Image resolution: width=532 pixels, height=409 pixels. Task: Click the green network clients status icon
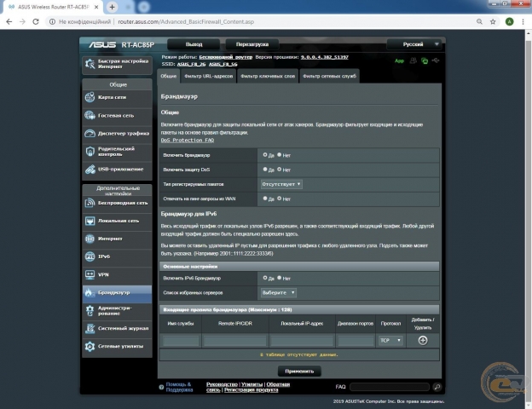[x=425, y=60]
